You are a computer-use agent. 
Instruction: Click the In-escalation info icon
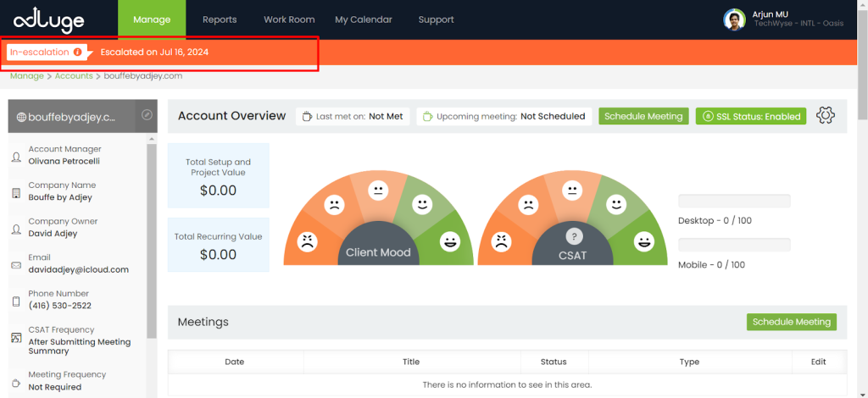click(78, 52)
